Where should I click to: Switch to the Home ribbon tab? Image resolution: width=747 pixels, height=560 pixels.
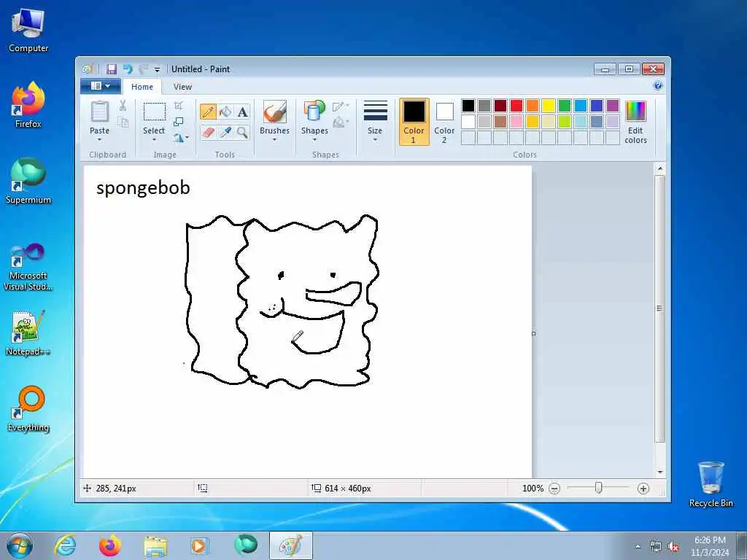142,87
